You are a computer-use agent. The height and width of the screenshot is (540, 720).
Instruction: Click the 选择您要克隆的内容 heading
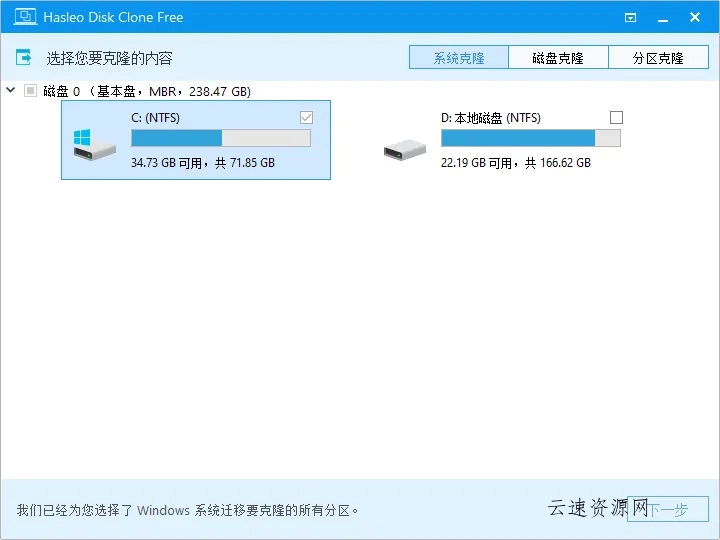[109, 58]
